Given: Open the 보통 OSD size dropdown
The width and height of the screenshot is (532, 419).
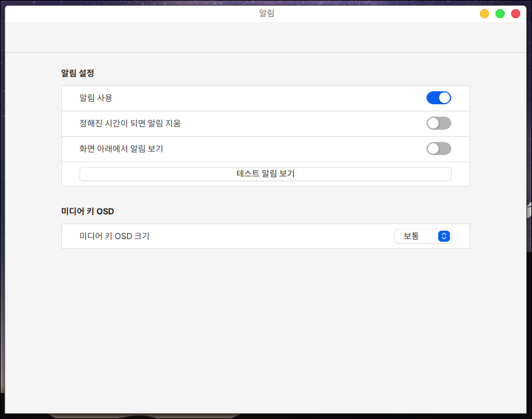Looking at the screenshot, I should pos(422,236).
